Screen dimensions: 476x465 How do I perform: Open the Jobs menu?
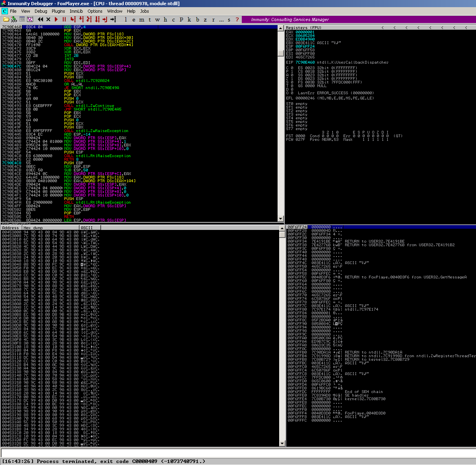[144, 11]
